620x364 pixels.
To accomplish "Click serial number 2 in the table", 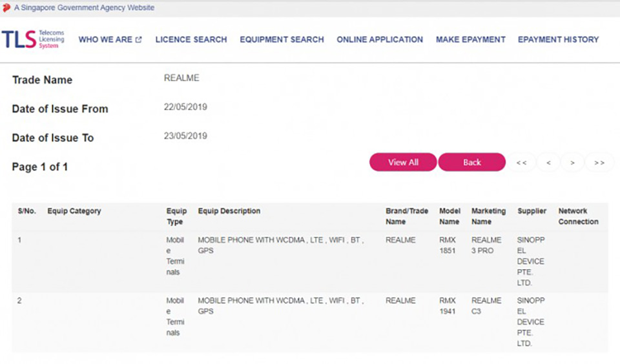I will (19, 301).
